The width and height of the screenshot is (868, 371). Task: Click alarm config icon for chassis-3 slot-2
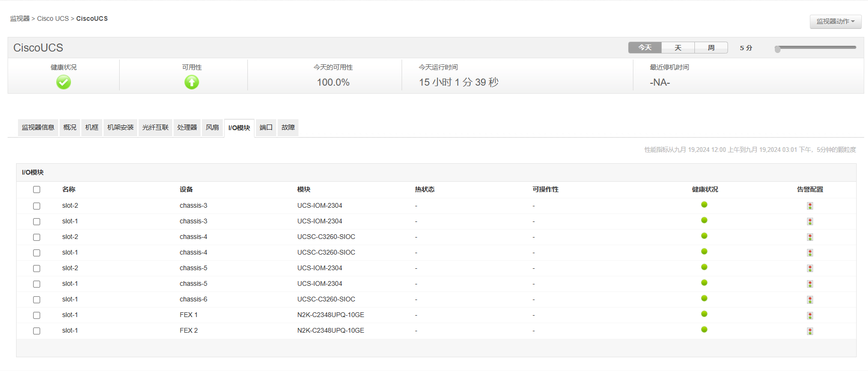(x=810, y=206)
